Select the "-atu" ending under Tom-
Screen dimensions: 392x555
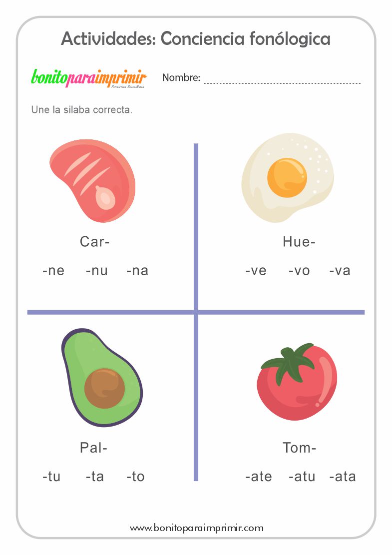click(302, 477)
